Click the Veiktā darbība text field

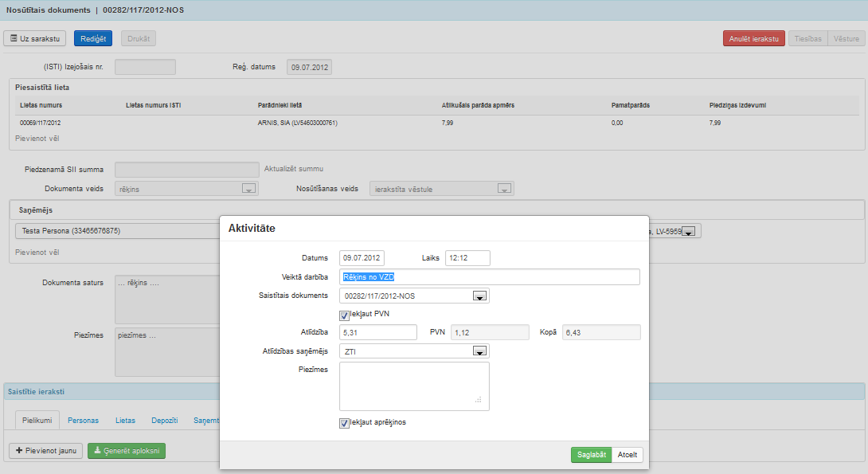(490, 277)
